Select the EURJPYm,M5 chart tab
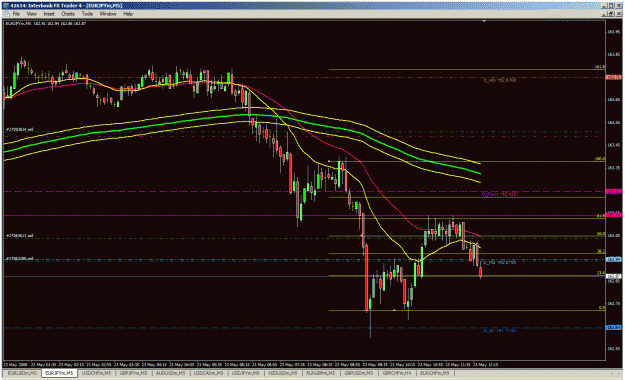625x380 pixels. (59, 373)
